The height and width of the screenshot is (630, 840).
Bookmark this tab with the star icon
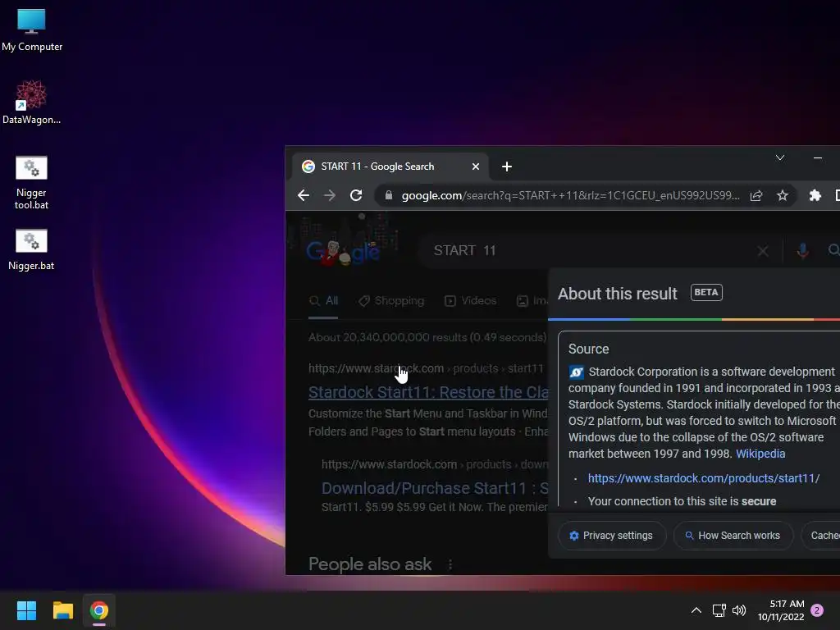(x=783, y=195)
